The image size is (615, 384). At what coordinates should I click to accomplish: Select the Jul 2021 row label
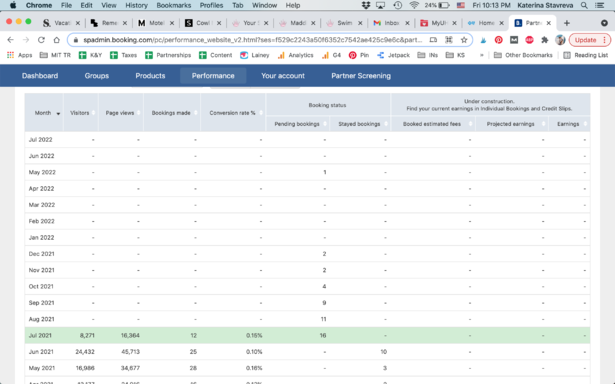coord(40,335)
